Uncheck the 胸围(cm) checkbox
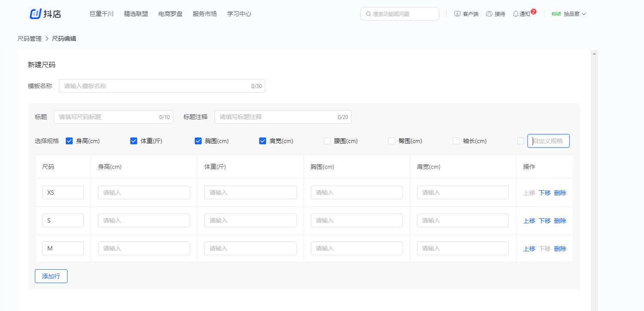Image resolution: width=644 pixels, height=311 pixels. [x=198, y=141]
